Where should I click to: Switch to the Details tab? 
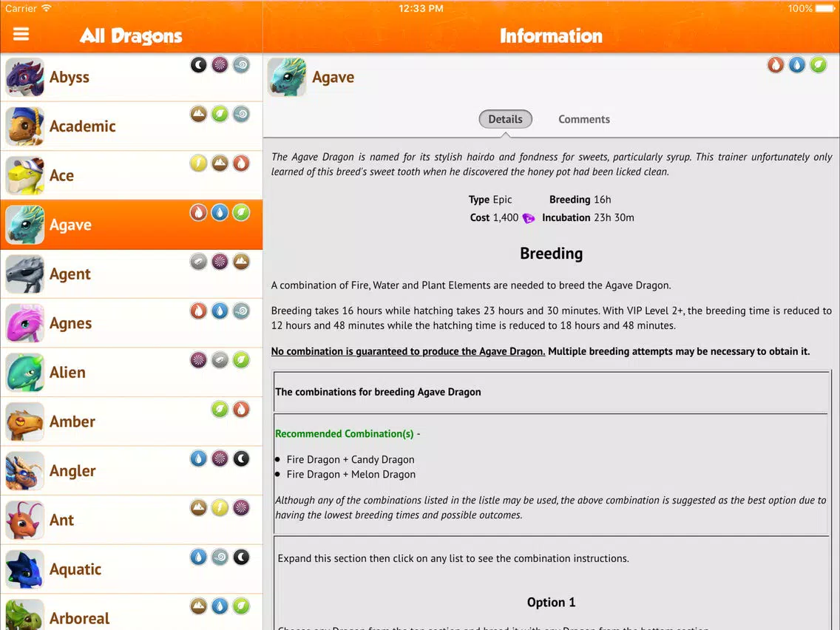(505, 119)
